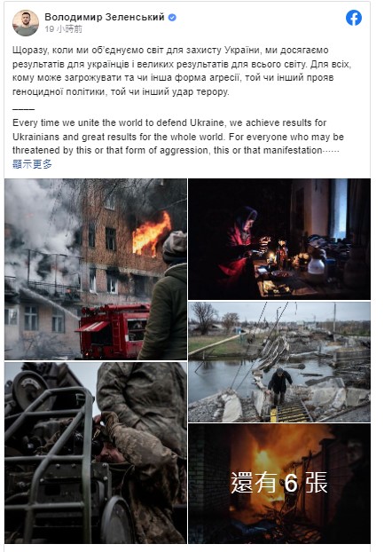392x552 pixels.
Task: View remaining photos via 還有 6 張
Action: click(279, 484)
